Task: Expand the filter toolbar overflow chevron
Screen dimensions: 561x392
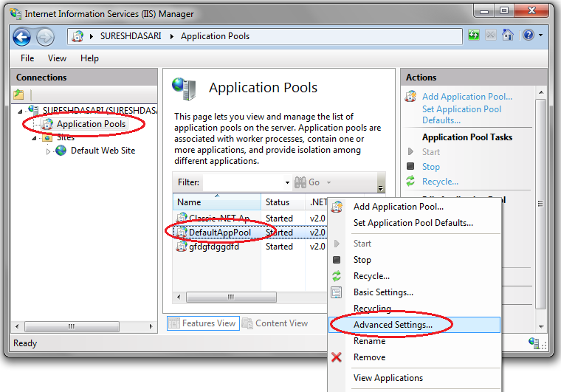Action: [381, 188]
